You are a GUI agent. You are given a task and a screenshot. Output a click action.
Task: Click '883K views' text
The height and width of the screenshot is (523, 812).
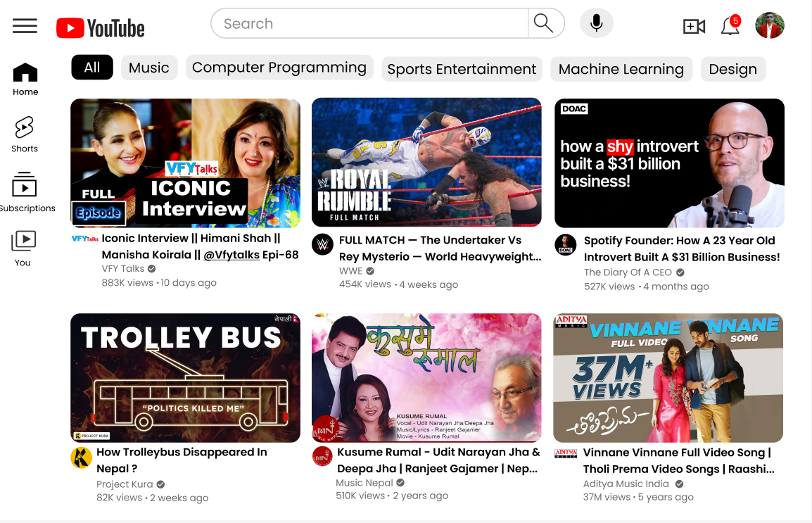(127, 283)
